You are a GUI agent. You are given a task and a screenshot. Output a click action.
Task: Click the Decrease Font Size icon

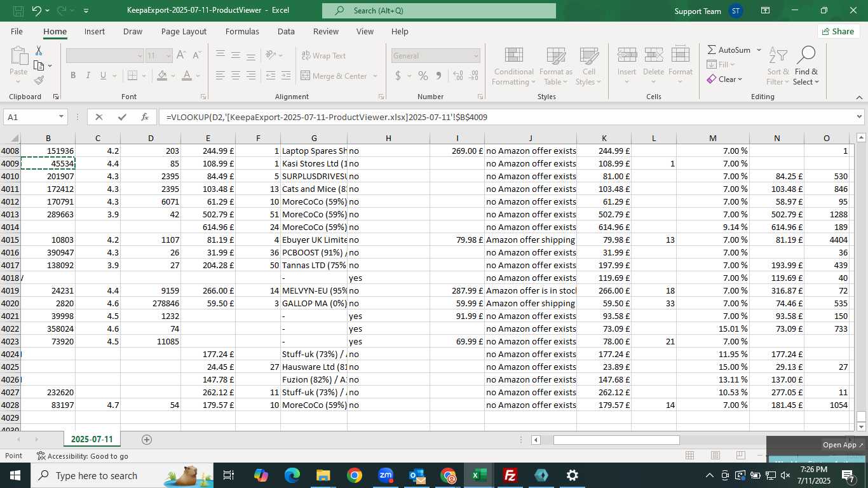(196, 55)
